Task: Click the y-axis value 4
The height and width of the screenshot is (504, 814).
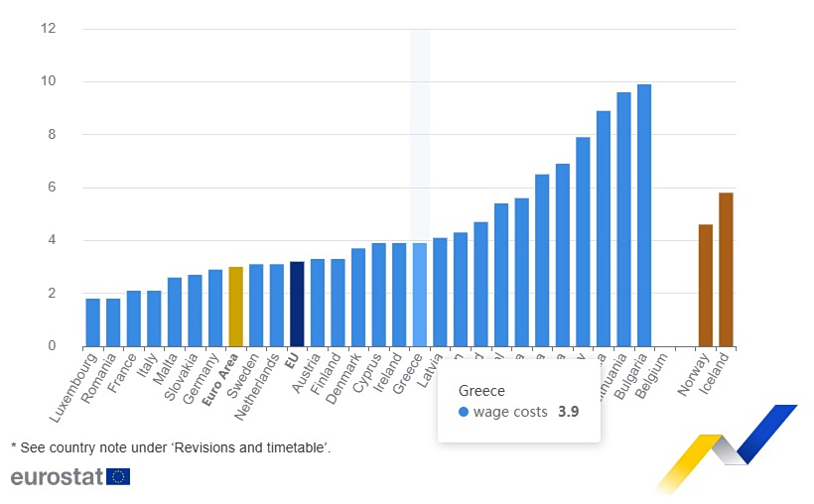Action: click(x=52, y=240)
